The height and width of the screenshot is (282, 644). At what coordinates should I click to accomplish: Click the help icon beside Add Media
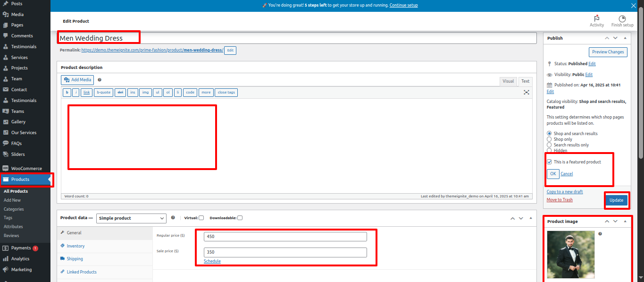(100, 80)
